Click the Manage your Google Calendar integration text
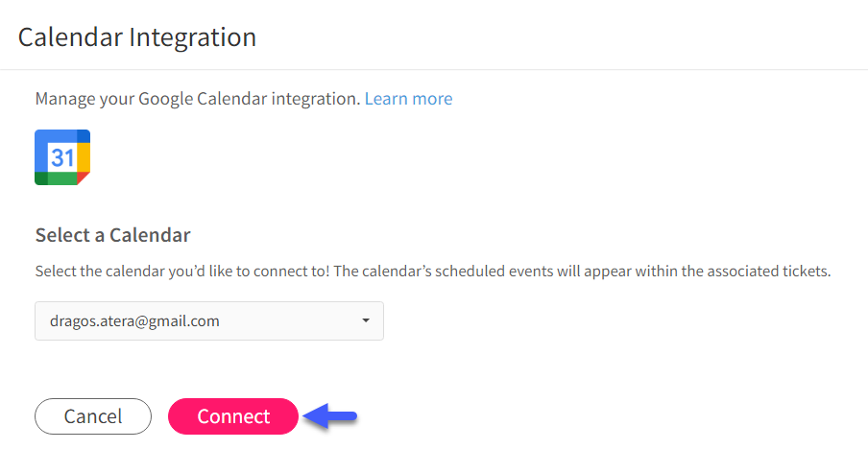Image resolution: width=868 pixels, height=473 pixels. point(198,99)
